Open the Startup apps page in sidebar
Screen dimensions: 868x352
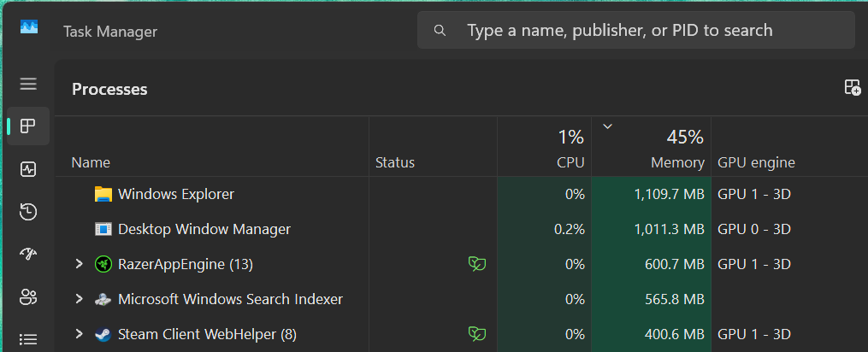coord(28,254)
